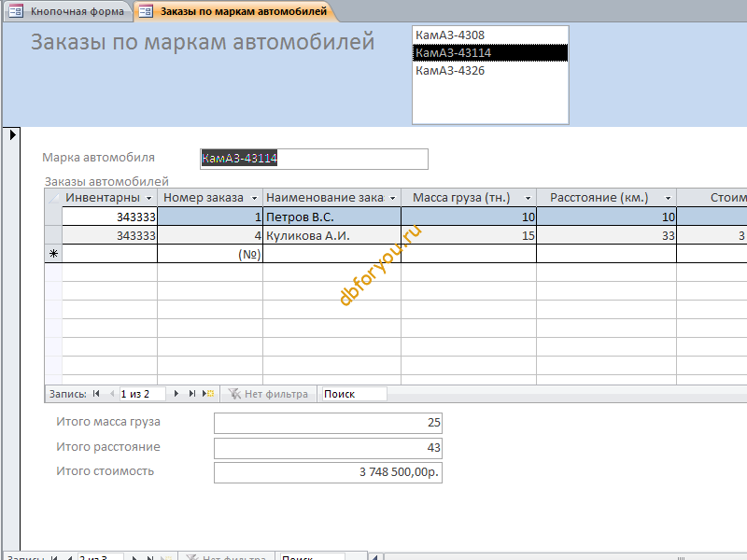Select the new-record row marked with asterisk
The width and height of the screenshot is (747, 560).
click(x=53, y=254)
